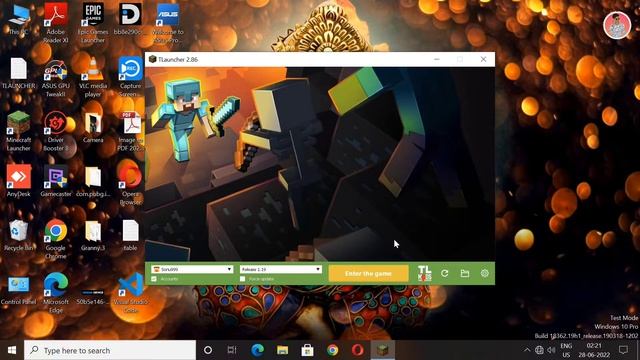The image size is (640, 360).
Task: Open TLauncher settings gear icon
Action: (484, 273)
